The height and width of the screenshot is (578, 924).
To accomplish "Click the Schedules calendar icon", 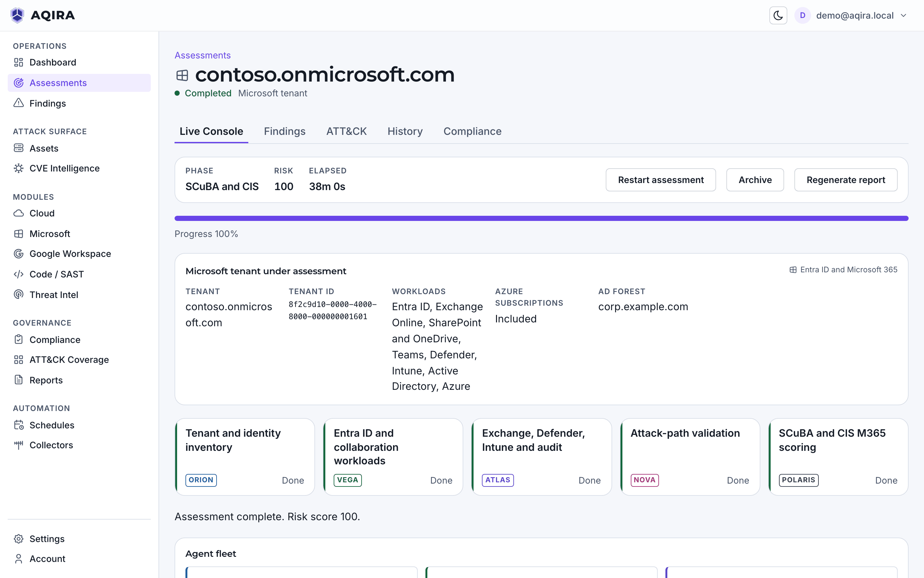I will click(x=18, y=425).
